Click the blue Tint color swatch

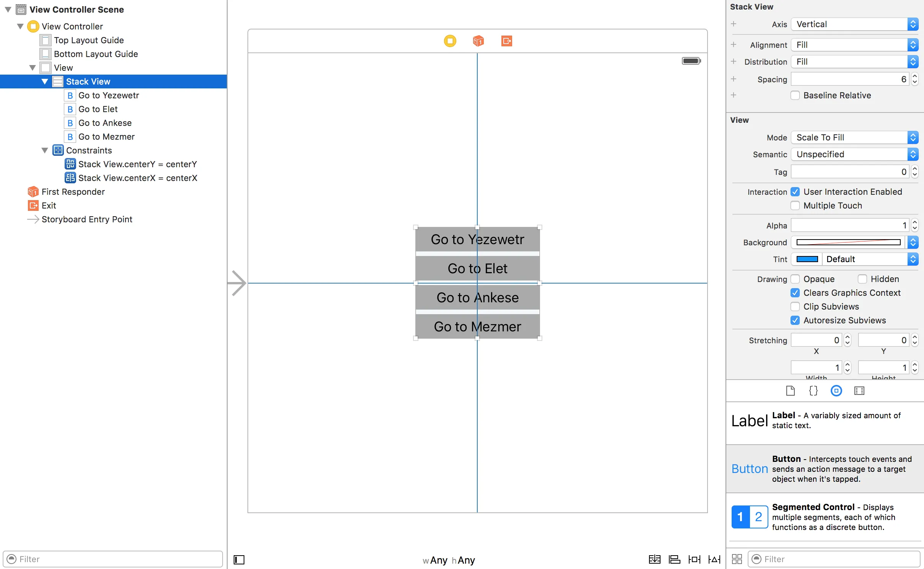pos(807,259)
